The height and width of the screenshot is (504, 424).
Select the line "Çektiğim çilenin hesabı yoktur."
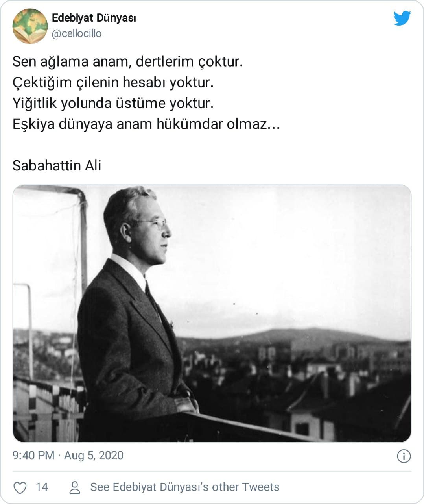coord(113,82)
